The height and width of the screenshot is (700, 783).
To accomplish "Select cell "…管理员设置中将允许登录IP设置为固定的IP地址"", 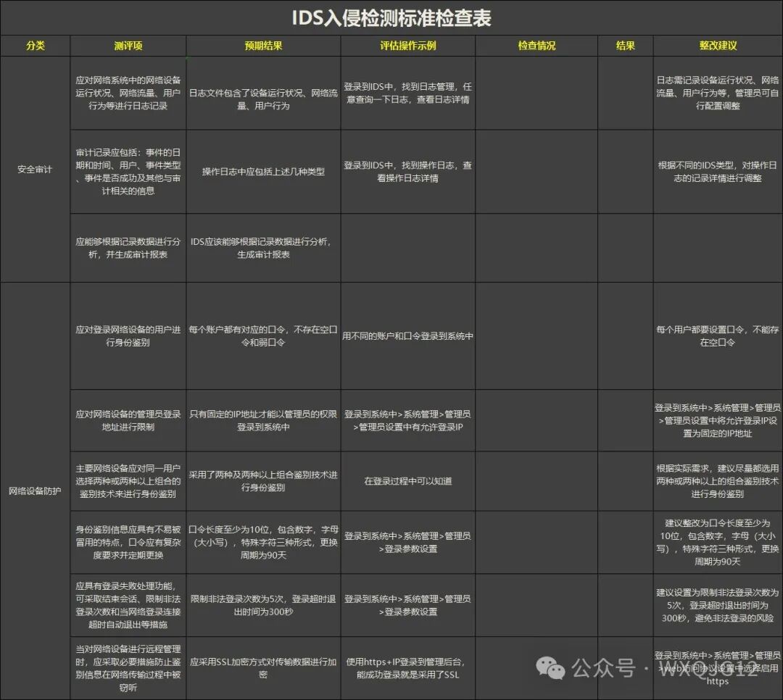I will 718,420.
